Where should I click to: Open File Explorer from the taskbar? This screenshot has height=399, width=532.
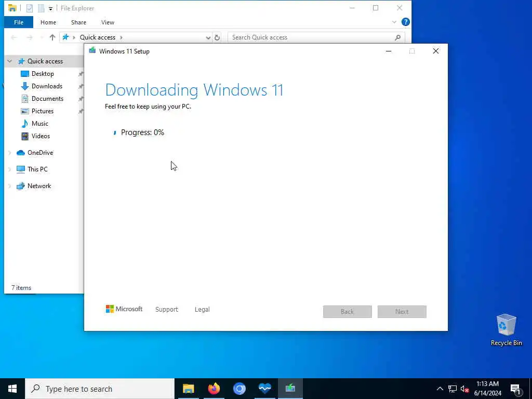pos(188,389)
